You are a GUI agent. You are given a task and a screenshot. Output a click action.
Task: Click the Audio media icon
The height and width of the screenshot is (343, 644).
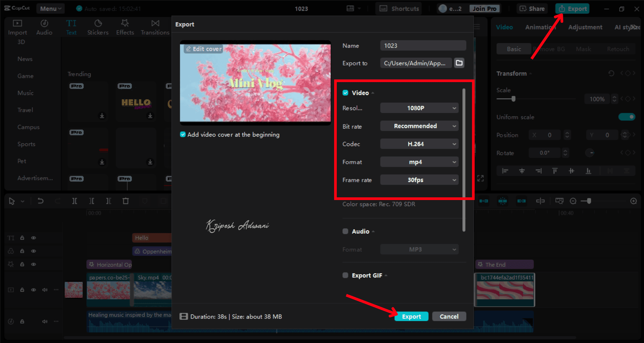44,23
